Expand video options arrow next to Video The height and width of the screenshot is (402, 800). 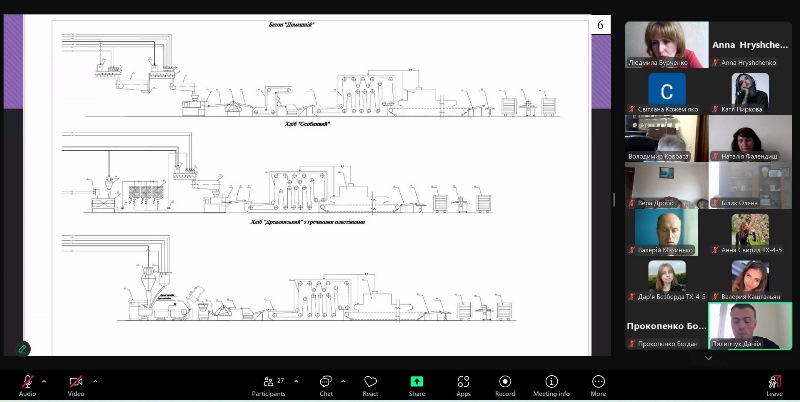tap(95, 381)
